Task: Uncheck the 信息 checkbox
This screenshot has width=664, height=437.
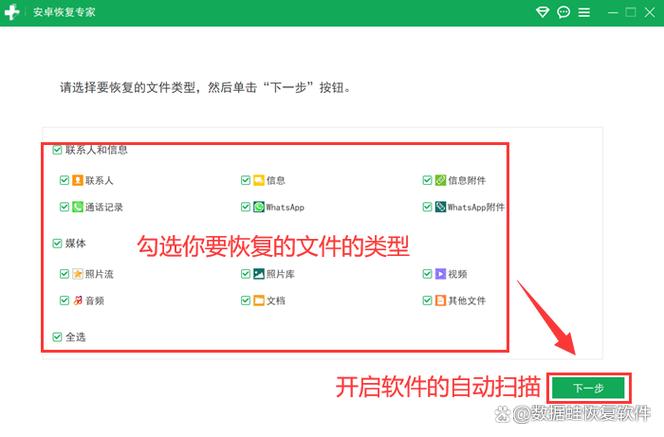Action: point(246,180)
